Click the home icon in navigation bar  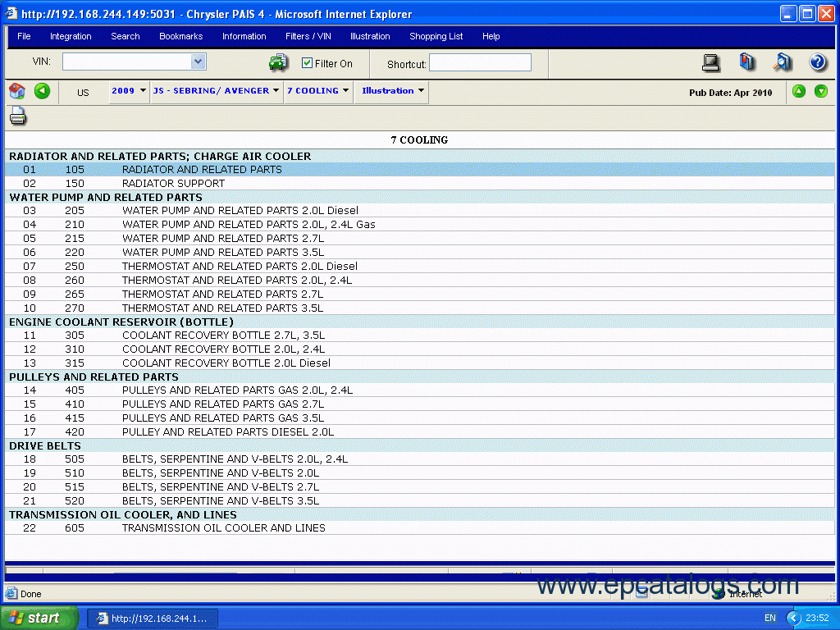pos(17,91)
